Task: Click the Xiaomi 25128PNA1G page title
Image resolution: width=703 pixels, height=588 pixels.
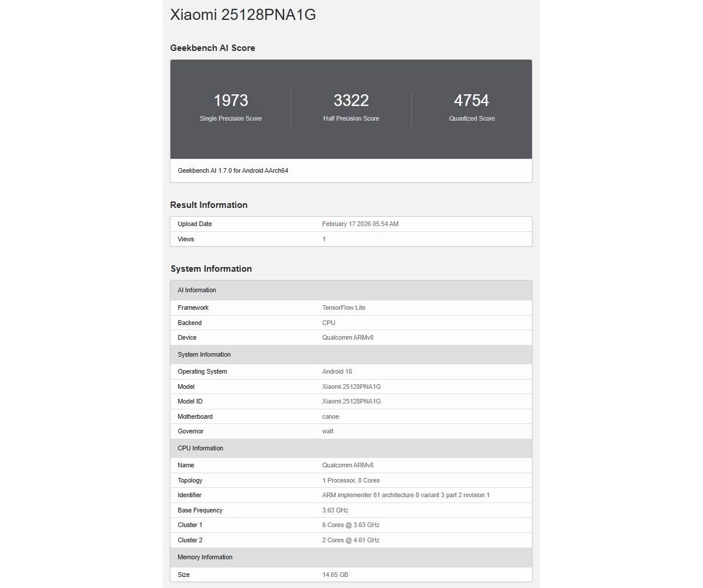Action: tap(243, 15)
